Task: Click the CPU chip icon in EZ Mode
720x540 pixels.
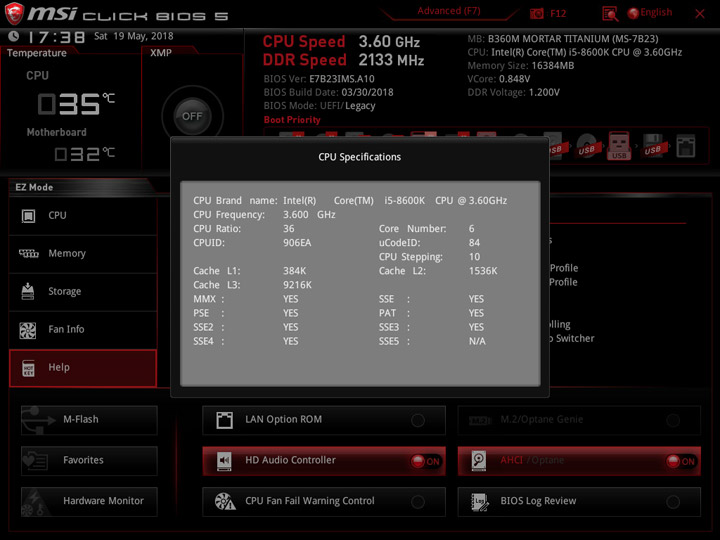Action: pos(28,216)
